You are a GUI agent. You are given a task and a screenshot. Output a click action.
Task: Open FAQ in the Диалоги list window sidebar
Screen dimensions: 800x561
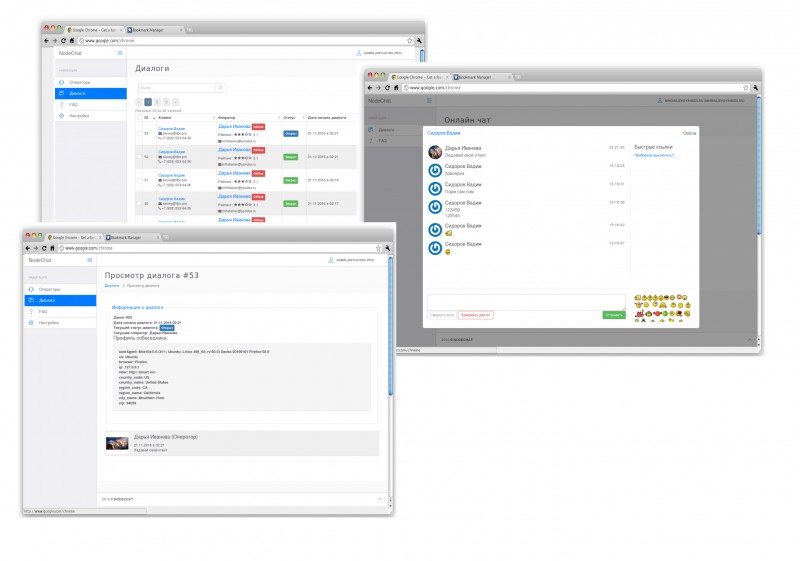(91, 105)
